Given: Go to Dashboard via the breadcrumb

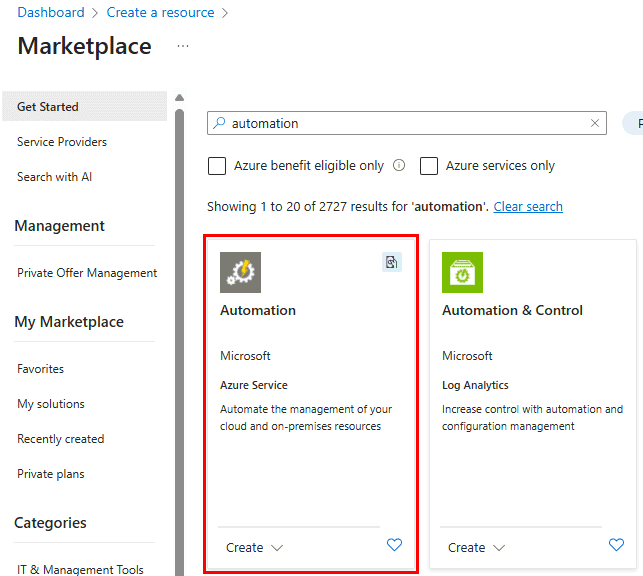Looking at the screenshot, I should tap(51, 12).
